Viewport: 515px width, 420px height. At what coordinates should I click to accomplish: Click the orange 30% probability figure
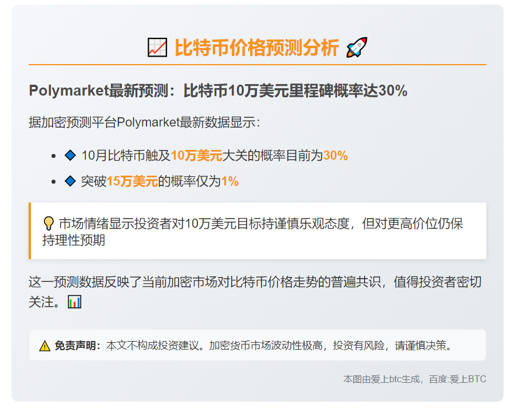335,156
